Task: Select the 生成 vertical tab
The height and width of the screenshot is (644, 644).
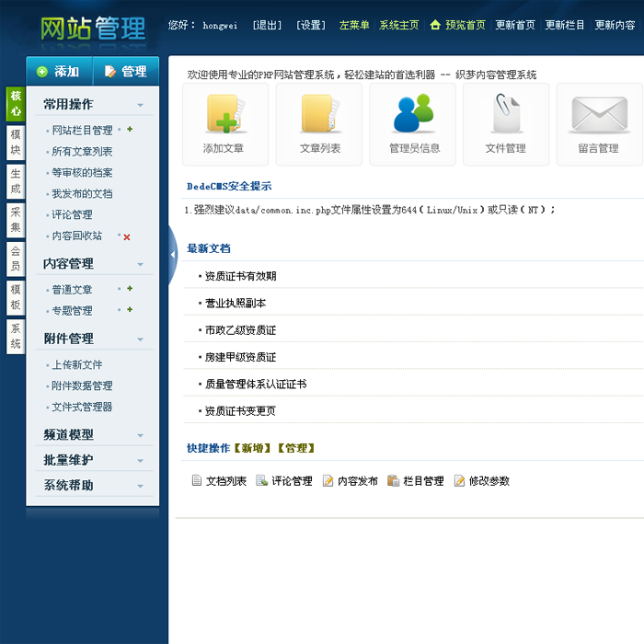Action: [16, 181]
